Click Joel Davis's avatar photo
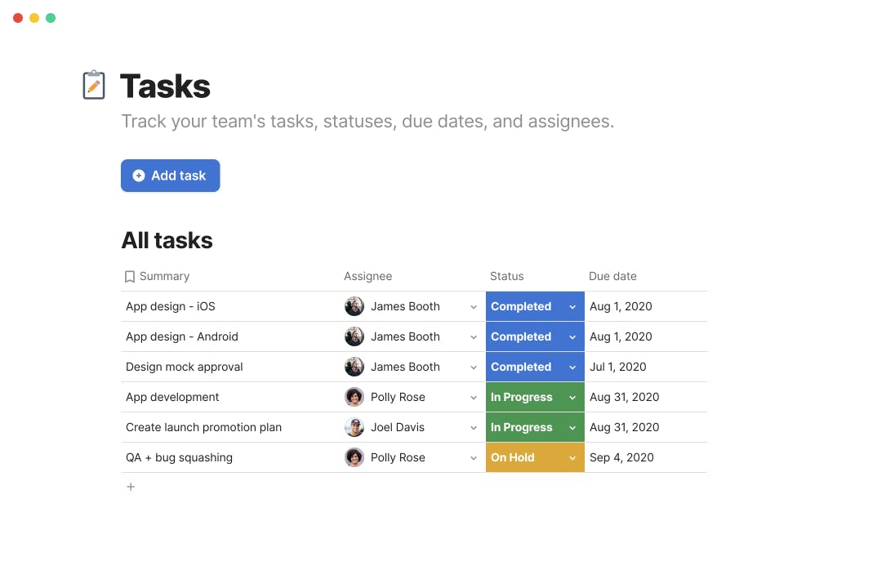The height and width of the screenshot is (588, 895). [354, 427]
